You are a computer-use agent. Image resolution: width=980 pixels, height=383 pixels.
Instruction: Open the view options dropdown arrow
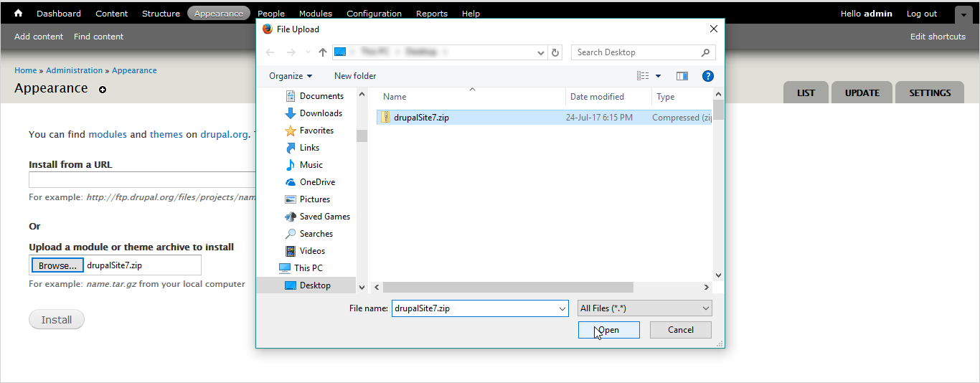pos(658,76)
